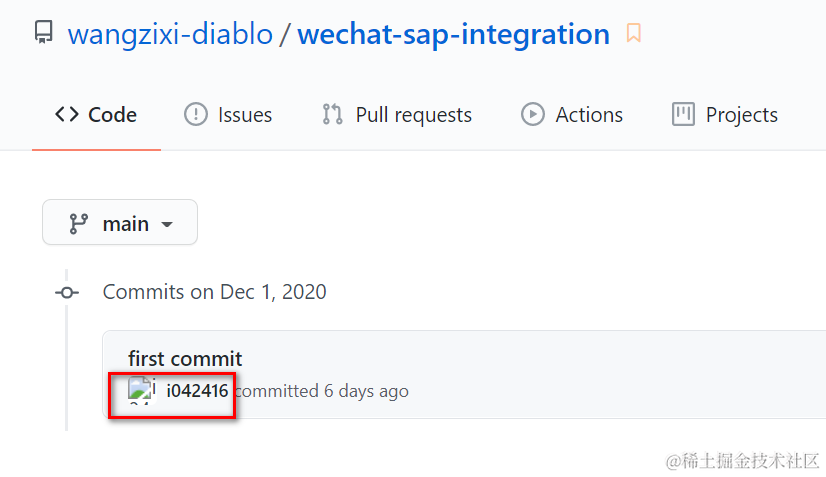Screen dimensions: 826x477
Task: Click the Projects board icon
Action: pyautogui.click(x=684, y=114)
